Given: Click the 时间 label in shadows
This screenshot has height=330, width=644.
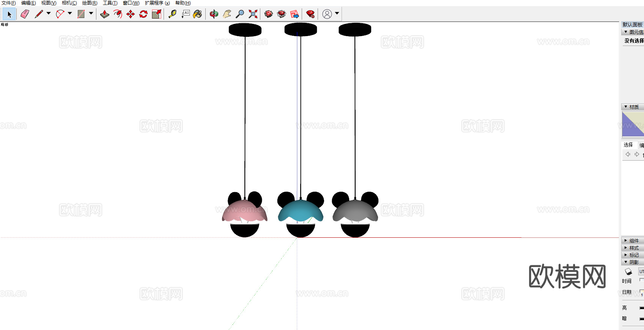Looking at the screenshot, I should pyautogui.click(x=627, y=281).
